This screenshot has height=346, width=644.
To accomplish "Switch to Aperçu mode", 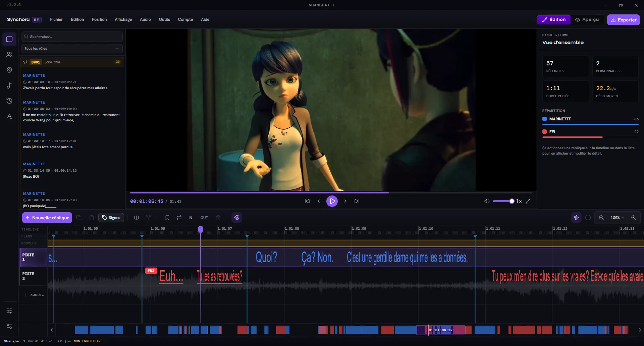I will tap(587, 19).
